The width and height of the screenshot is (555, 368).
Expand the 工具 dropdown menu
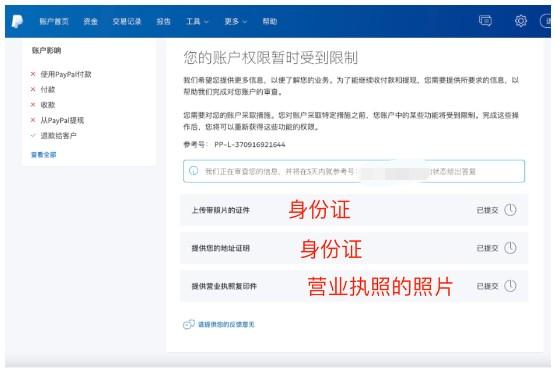click(197, 22)
